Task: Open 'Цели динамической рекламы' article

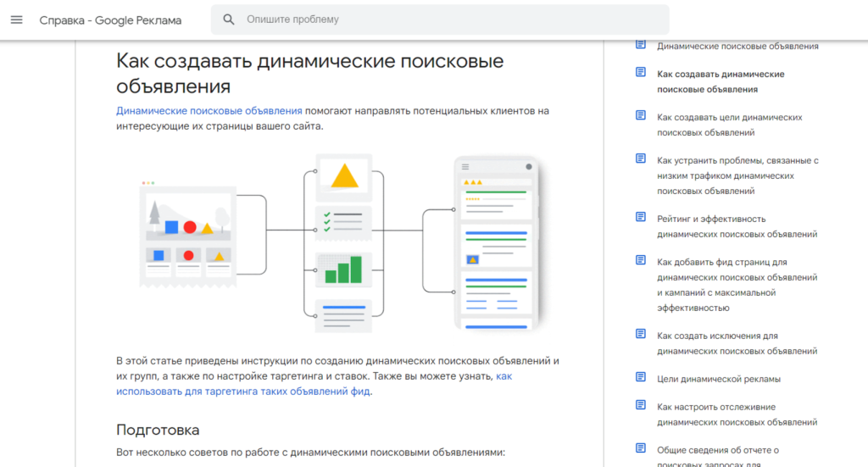Action: click(x=719, y=379)
